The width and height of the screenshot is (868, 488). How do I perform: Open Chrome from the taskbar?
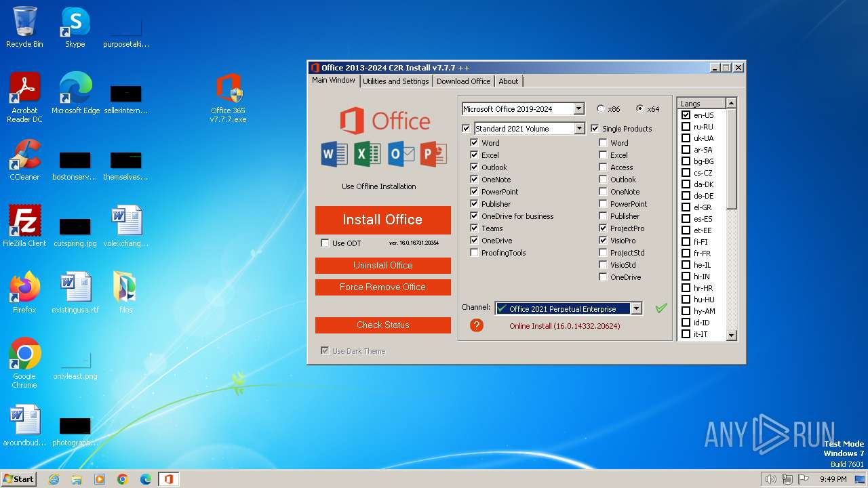123,479
